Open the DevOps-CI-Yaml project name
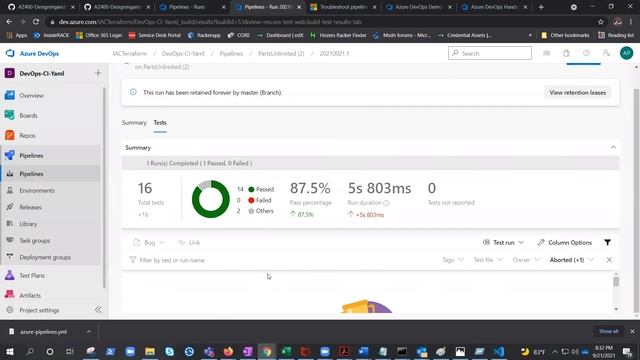The image size is (640, 360). [x=42, y=73]
